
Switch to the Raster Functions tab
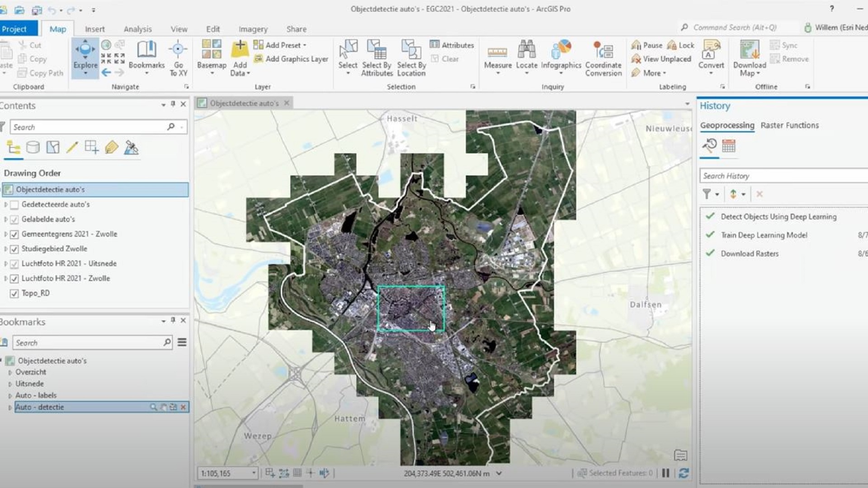[x=789, y=125]
